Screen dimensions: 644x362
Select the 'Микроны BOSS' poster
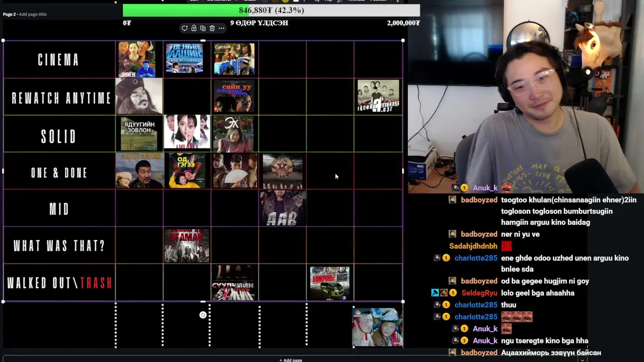330,284
